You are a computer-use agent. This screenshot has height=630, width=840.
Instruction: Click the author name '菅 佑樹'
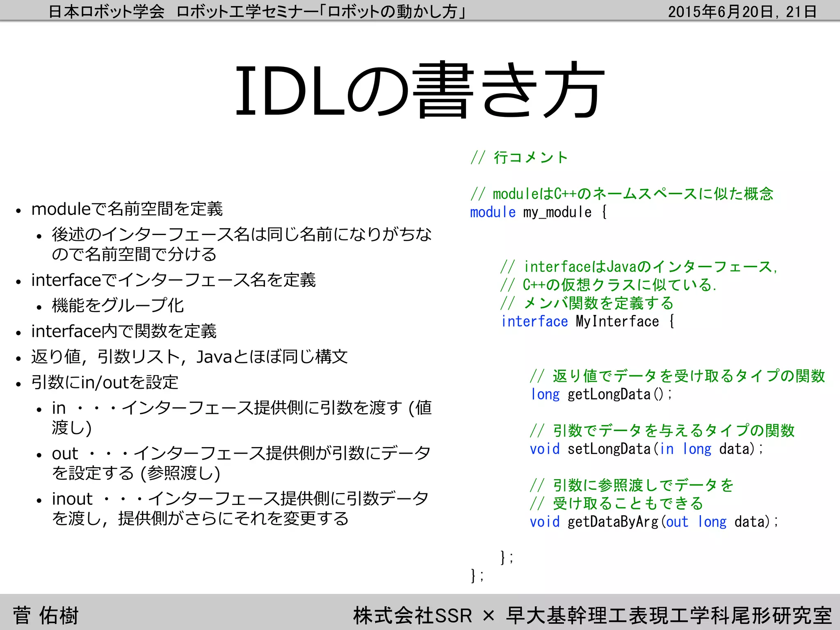click(x=46, y=615)
